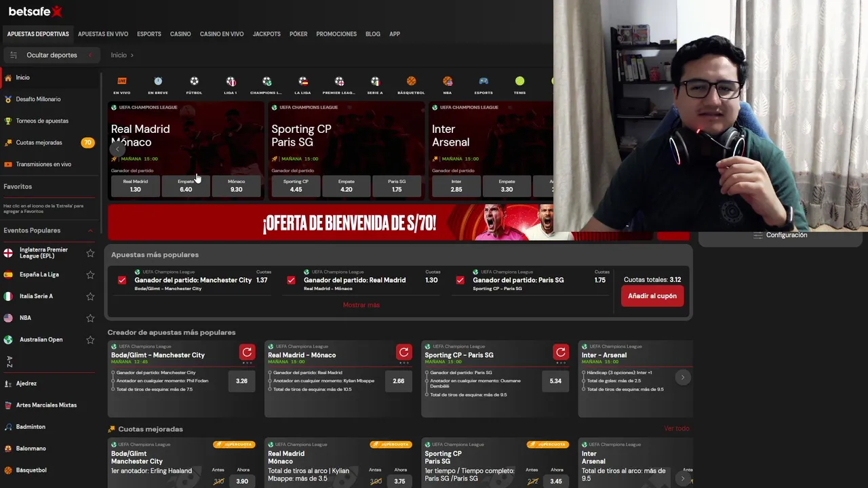Image resolution: width=868 pixels, height=488 pixels.
Task: Select the En Breve clock icon
Action: 158,81
